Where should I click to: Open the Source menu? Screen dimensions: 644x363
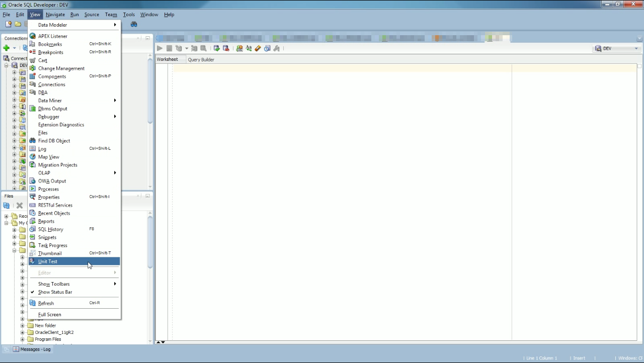point(92,15)
